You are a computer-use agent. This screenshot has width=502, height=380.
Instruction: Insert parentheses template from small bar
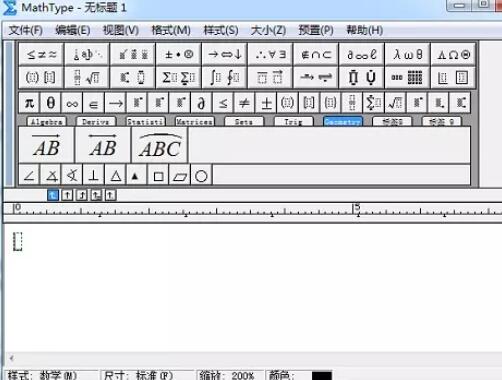click(287, 103)
